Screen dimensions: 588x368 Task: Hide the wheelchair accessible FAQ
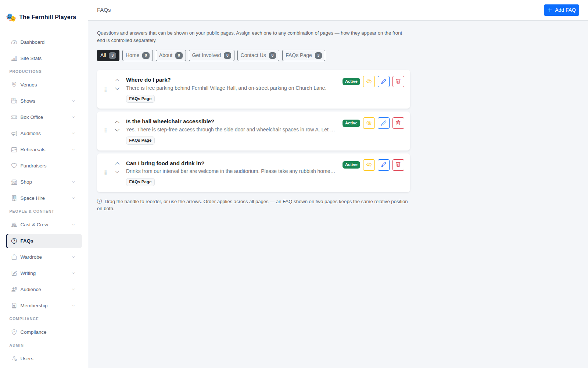(369, 123)
